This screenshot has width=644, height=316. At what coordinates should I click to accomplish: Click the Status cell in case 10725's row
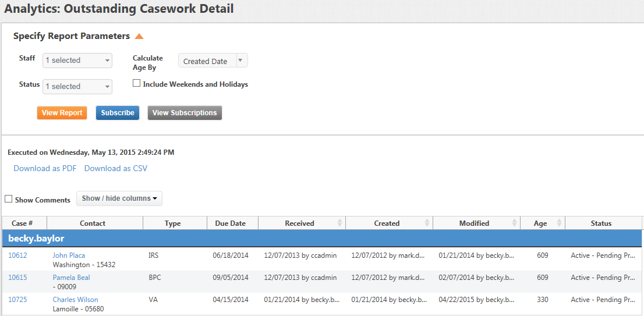tap(603, 300)
